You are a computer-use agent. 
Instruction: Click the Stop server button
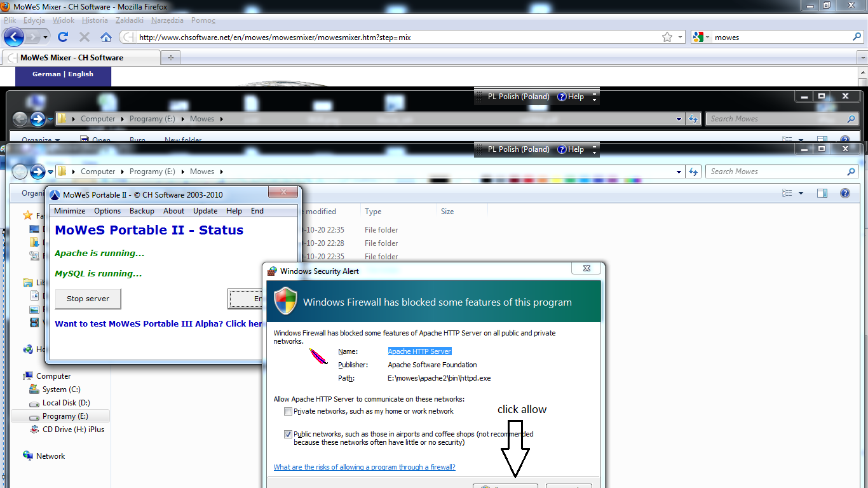88,299
